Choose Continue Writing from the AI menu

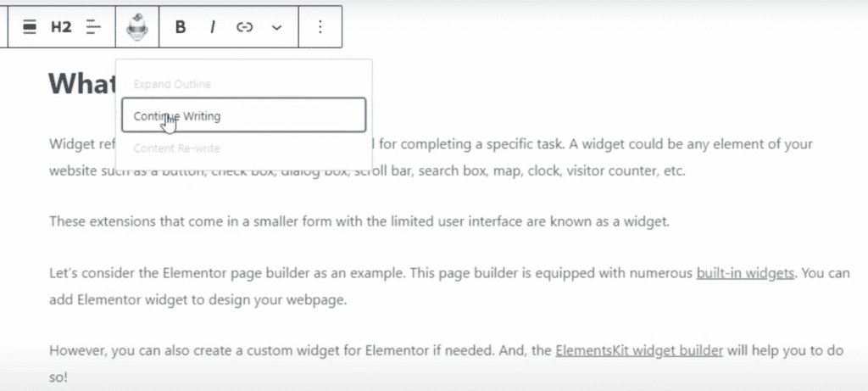[x=243, y=115]
